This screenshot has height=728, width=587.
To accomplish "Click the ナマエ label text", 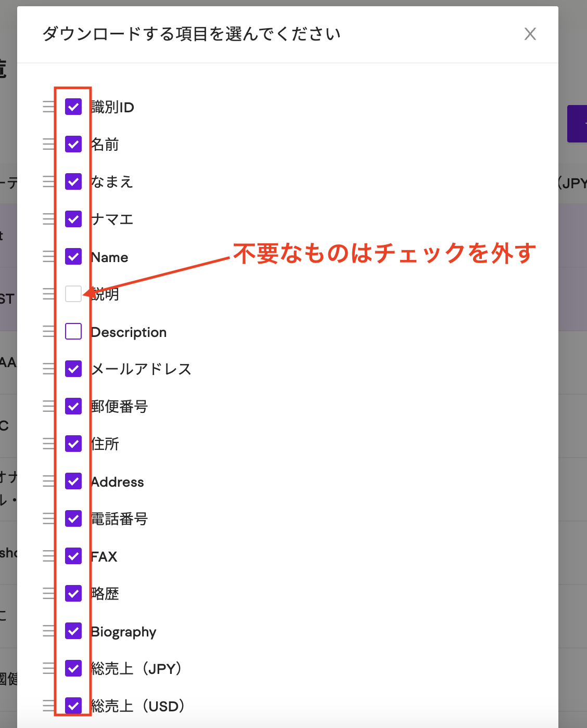I will (112, 219).
